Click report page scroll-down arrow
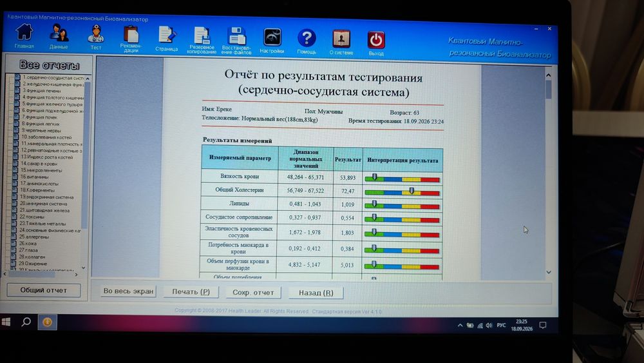This screenshot has width=644, height=363. tap(549, 272)
